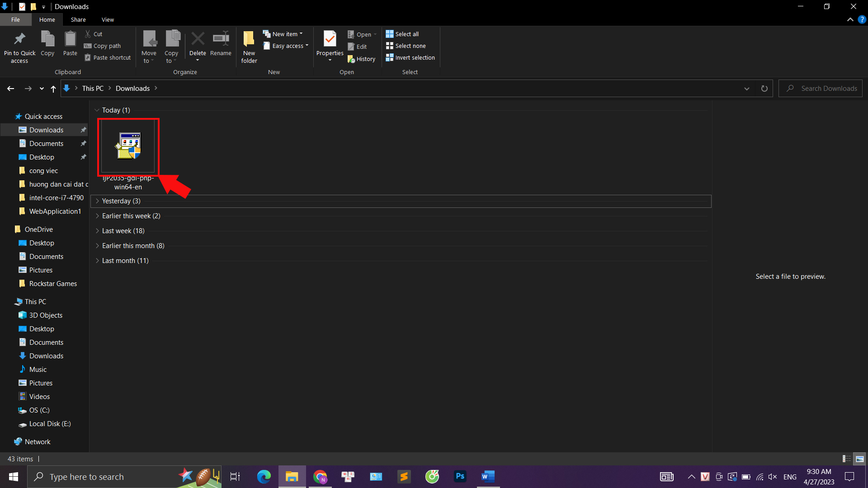Screen dimensions: 868x488
Task: Create a New folder
Action: [249, 47]
